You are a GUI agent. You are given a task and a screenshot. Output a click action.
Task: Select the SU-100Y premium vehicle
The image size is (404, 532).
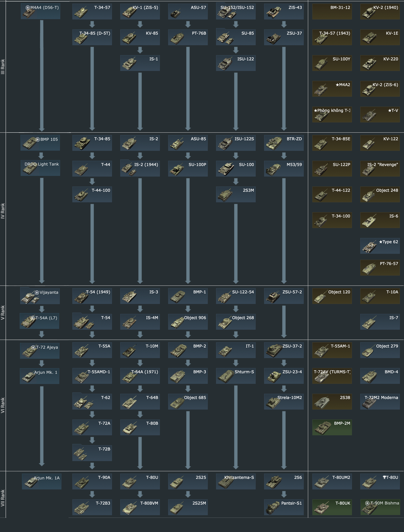point(332,63)
